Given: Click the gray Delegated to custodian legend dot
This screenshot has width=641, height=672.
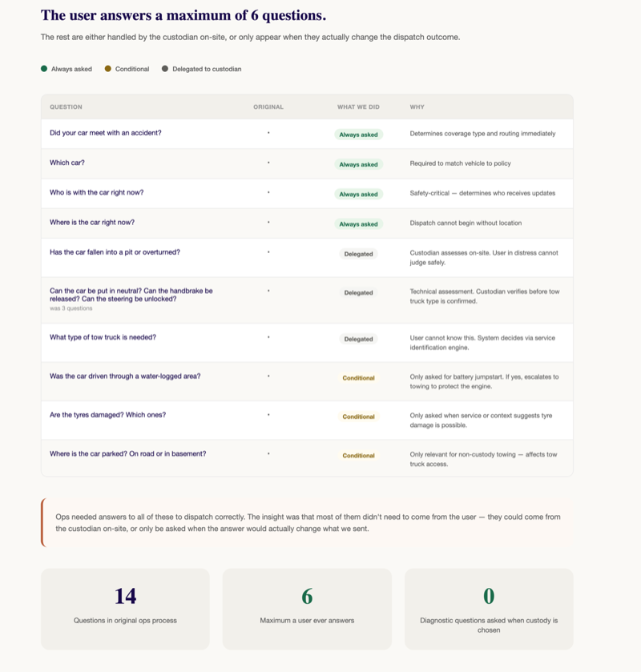Looking at the screenshot, I should [165, 69].
